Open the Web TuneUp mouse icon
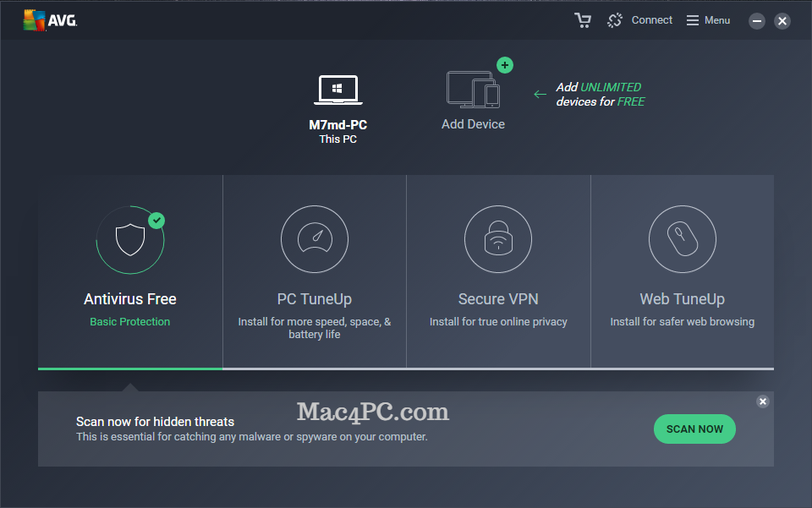 [x=683, y=239]
